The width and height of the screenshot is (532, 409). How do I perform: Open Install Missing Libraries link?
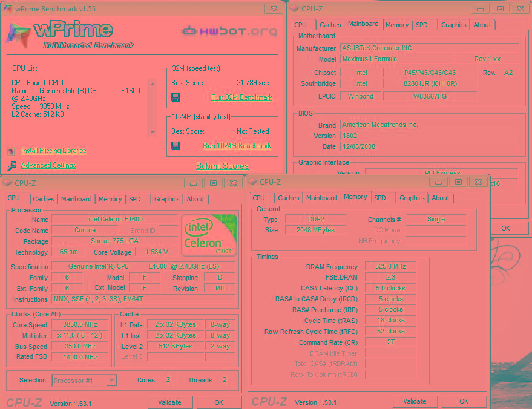coord(54,151)
